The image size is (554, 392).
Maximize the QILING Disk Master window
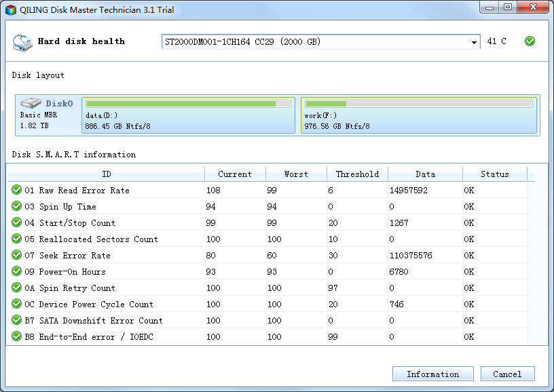click(508, 7)
